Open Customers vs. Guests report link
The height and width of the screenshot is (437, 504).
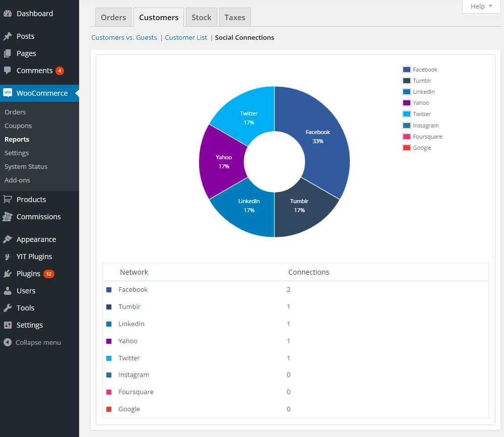click(x=124, y=37)
